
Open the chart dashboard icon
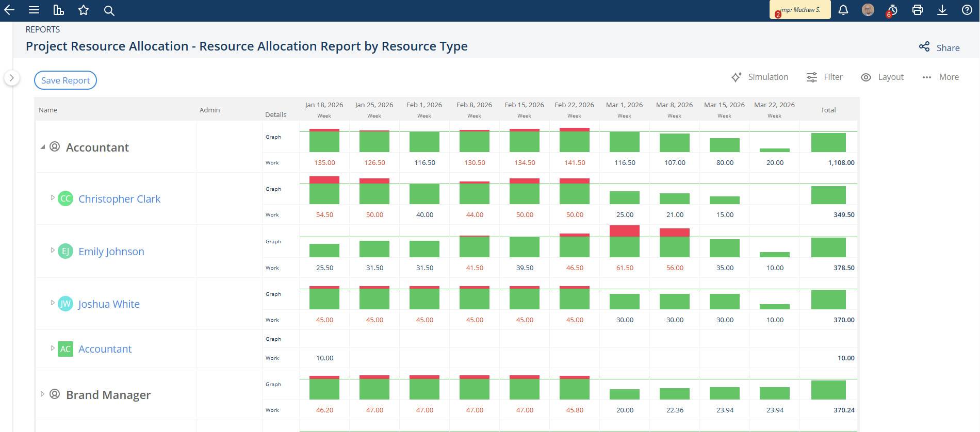59,10
